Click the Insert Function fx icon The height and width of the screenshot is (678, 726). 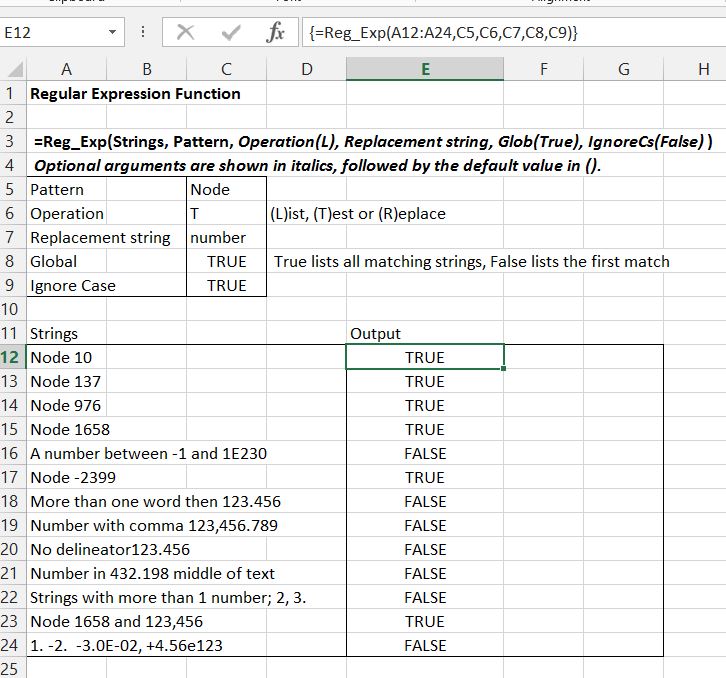point(275,32)
